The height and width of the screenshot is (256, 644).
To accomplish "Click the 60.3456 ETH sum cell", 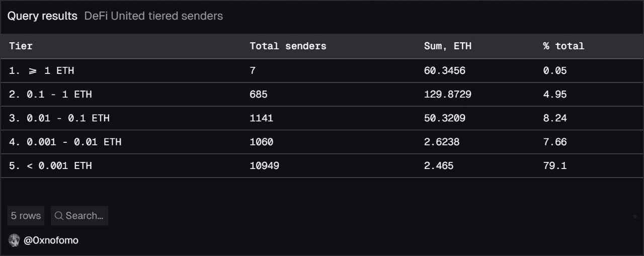I will pos(444,71).
